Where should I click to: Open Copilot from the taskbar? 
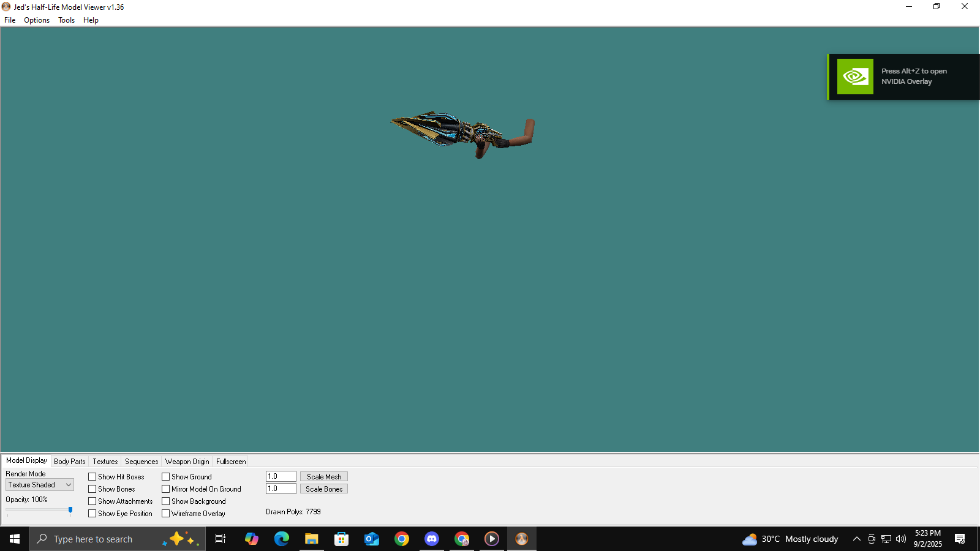[x=252, y=539]
